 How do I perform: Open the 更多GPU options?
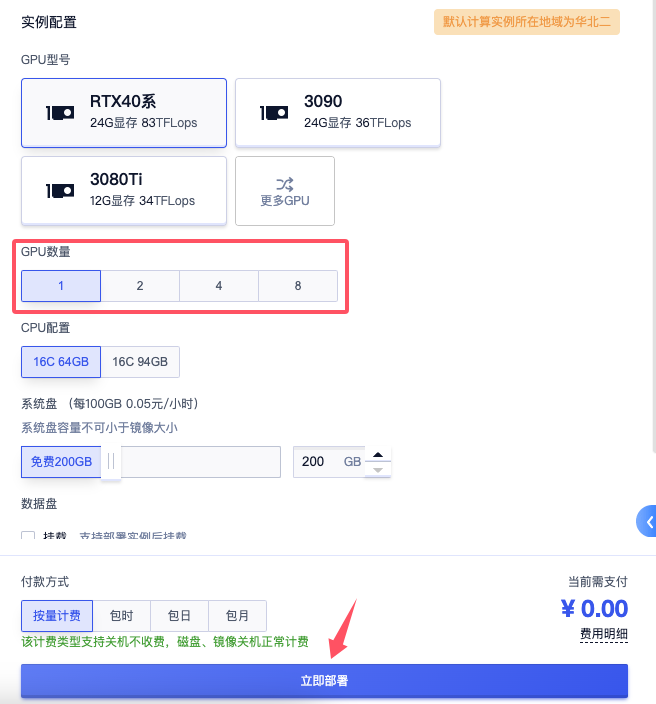coord(285,191)
